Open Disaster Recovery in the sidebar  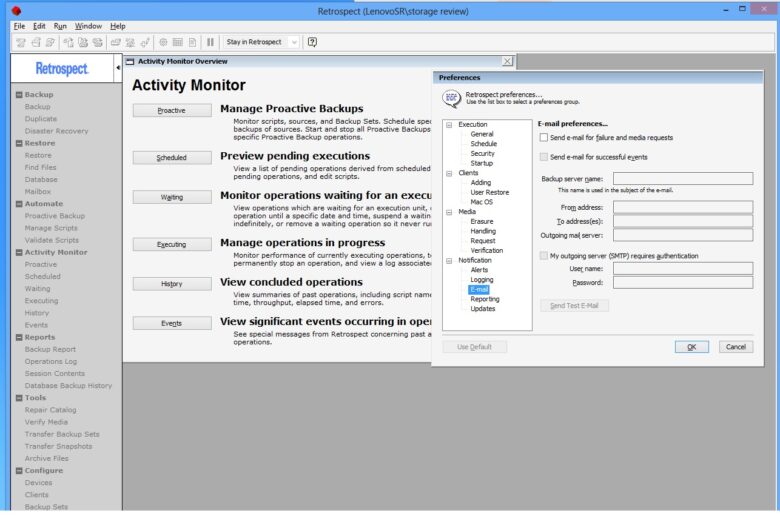click(x=56, y=131)
